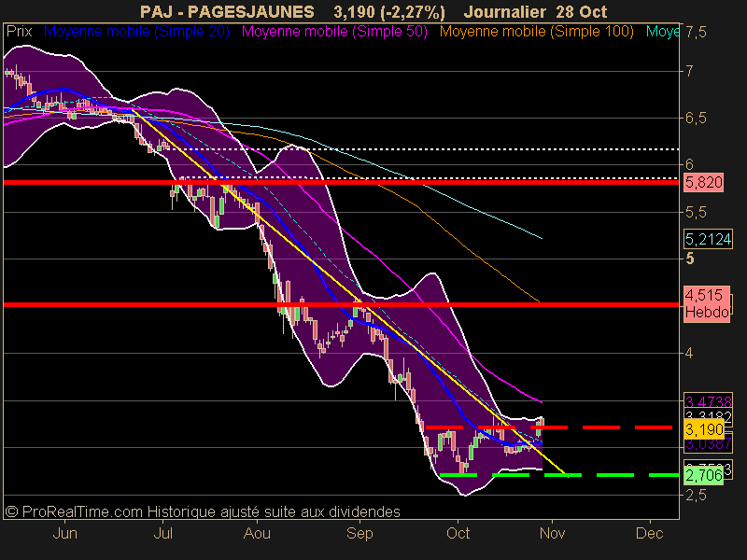Select the Sep month on the time axis
Screen dimensions: 747x560
(359, 533)
